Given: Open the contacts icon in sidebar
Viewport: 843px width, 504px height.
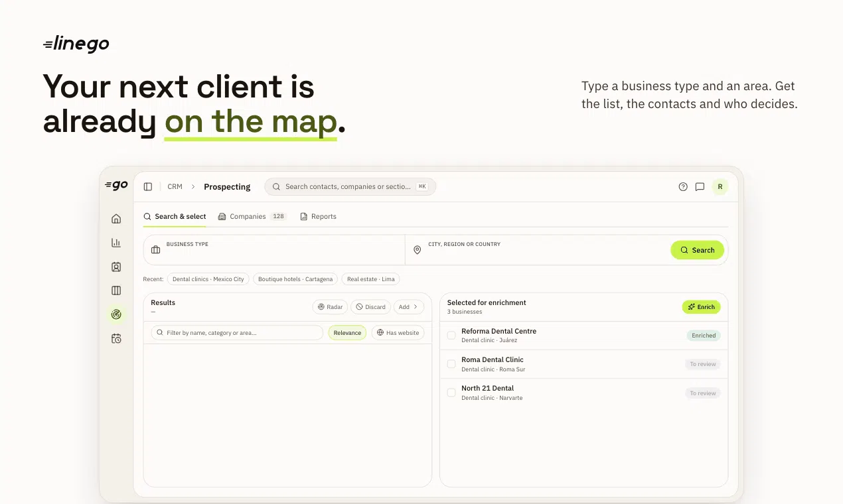Looking at the screenshot, I should [116, 267].
